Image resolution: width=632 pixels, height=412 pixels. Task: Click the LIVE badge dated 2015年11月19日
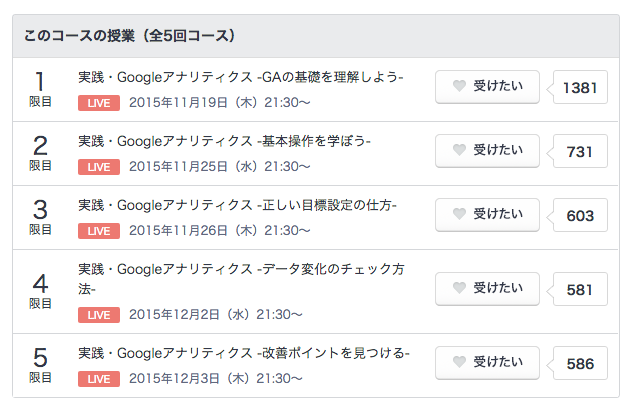pyautogui.click(x=99, y=103)
